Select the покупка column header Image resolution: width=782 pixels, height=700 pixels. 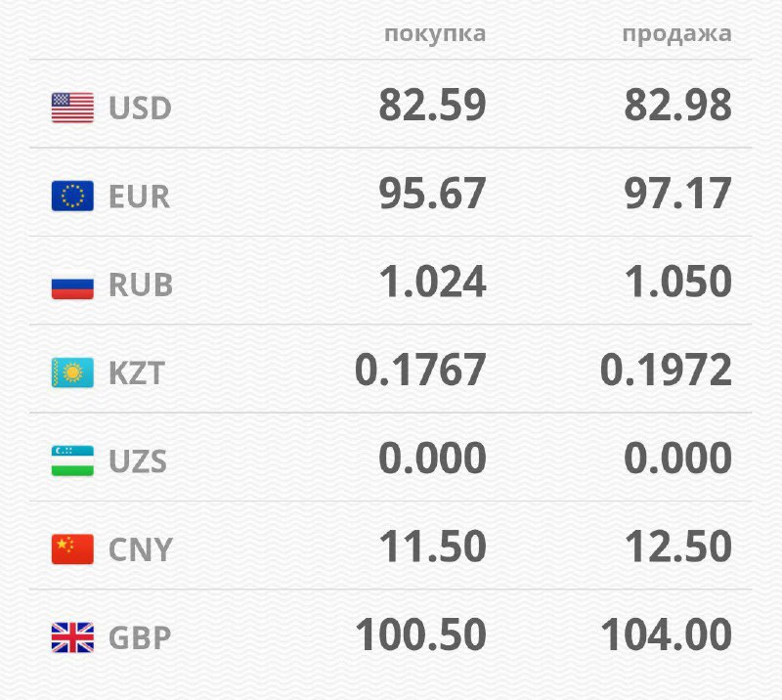435,34
